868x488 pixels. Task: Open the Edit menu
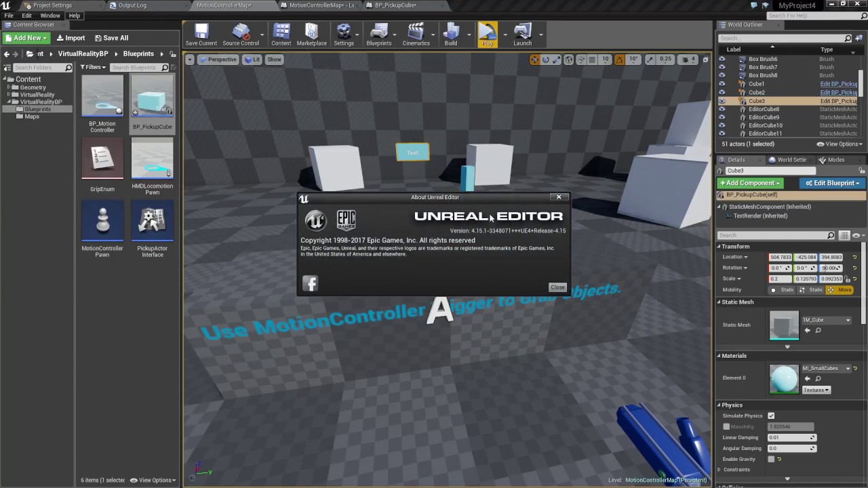pyautogui.click(x=26, y=16)
